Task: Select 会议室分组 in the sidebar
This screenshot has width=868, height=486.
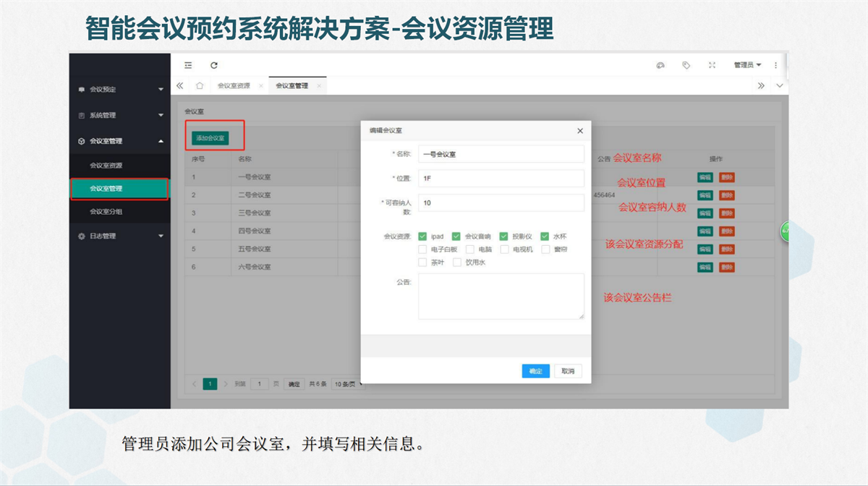Action: click(x=106, y=212)
